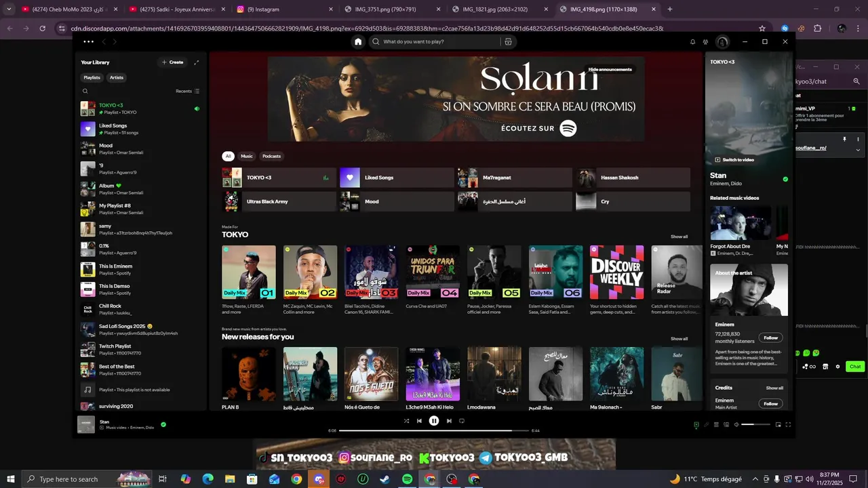Open the three-dots Spotify app menu
The image size is (868, 488).
tap(88, 41)
